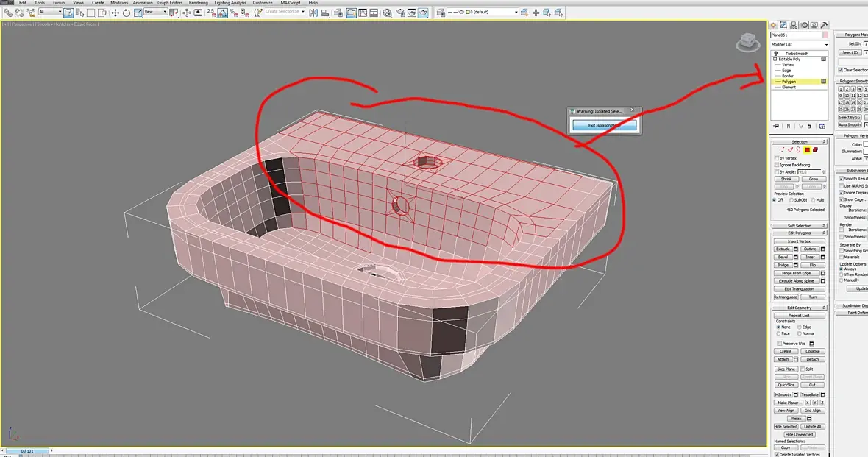Open the Material Editor icon
The height and width of the screenshot is (457, 868).
tap(388, 13)
